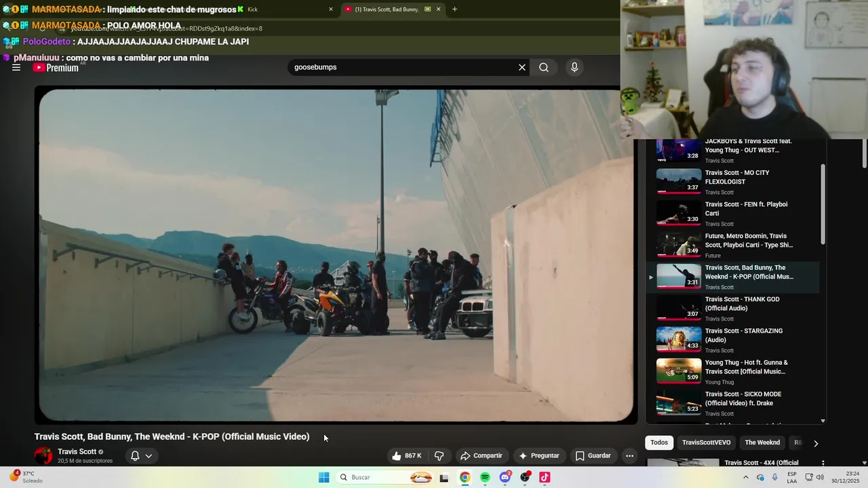Open taskbar microphone indicator
The image size is (868, 488).
(x=775, y=477)
